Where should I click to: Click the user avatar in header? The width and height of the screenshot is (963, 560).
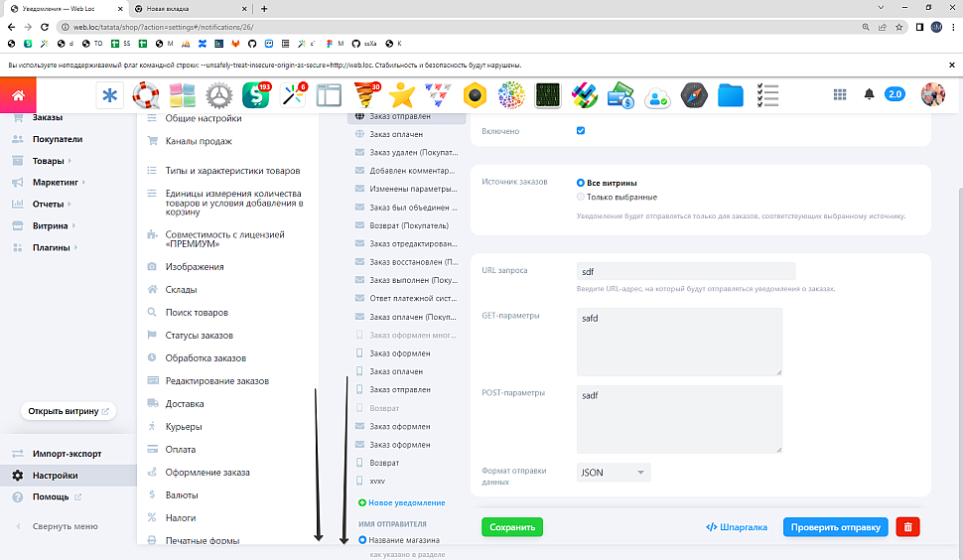pyautogui.click(x=933, y=94)
